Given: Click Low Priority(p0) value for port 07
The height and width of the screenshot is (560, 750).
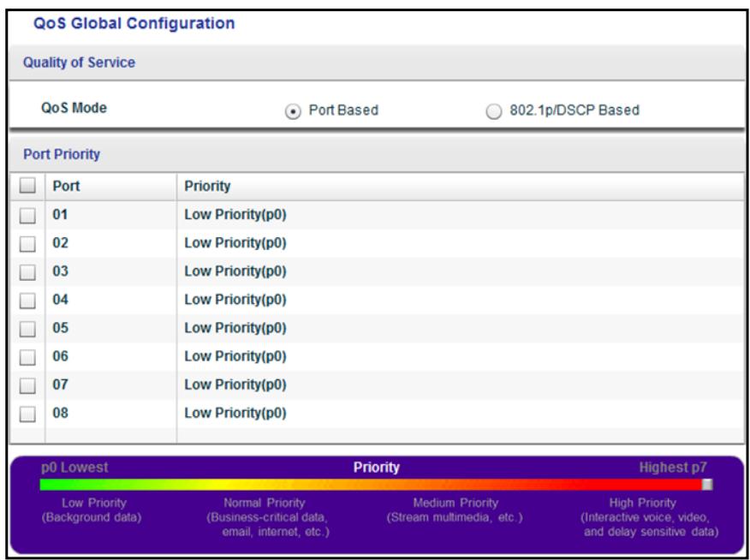Looking at the screenshot, I should pos(235,384).
